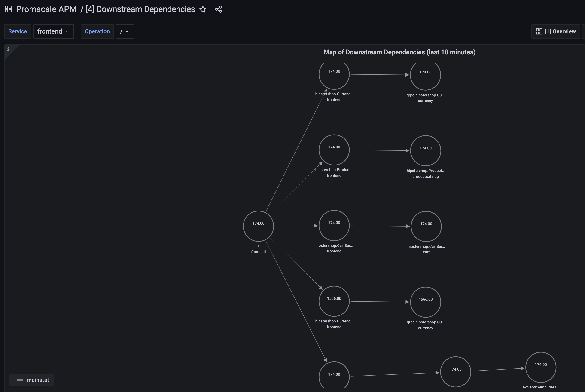Select the productcatalog service node
The width and height of the screenshot is (585, 392).
[425, 150]
